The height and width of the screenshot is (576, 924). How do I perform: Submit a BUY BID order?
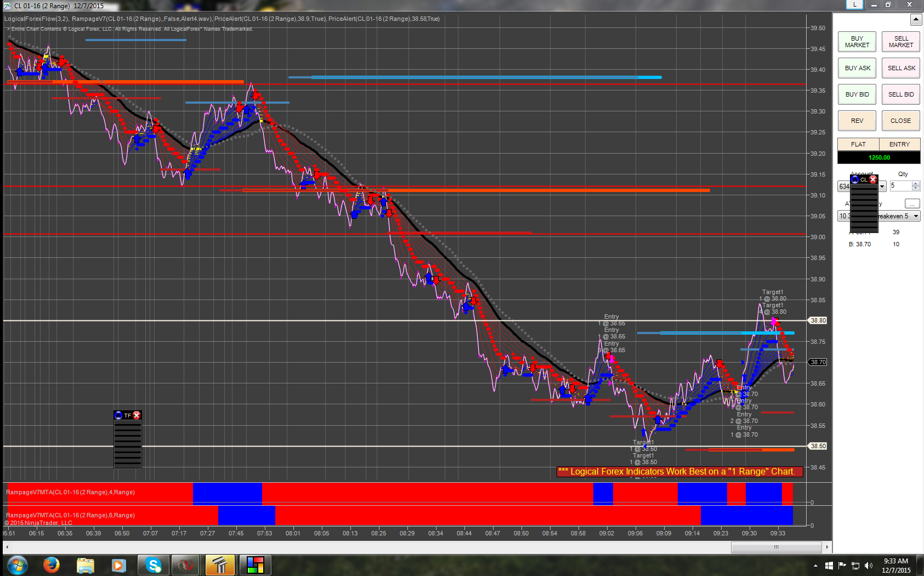click(857, 94)
